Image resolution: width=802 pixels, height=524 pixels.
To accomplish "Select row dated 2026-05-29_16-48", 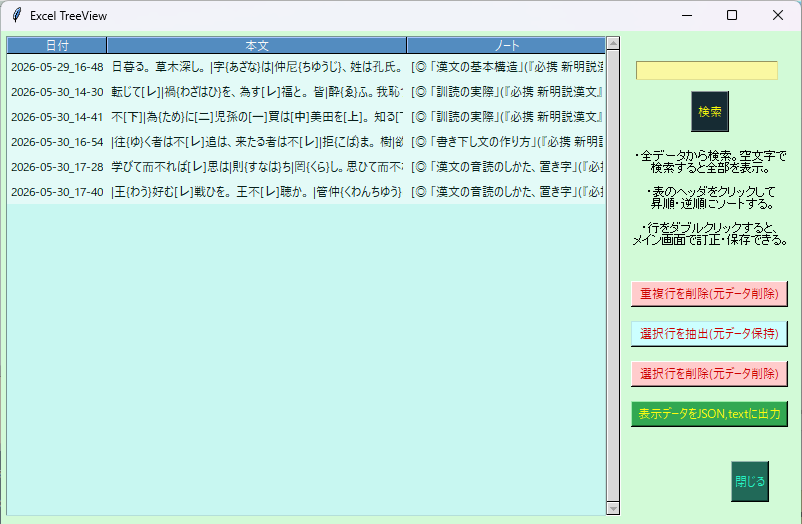I will click(306, 67).
